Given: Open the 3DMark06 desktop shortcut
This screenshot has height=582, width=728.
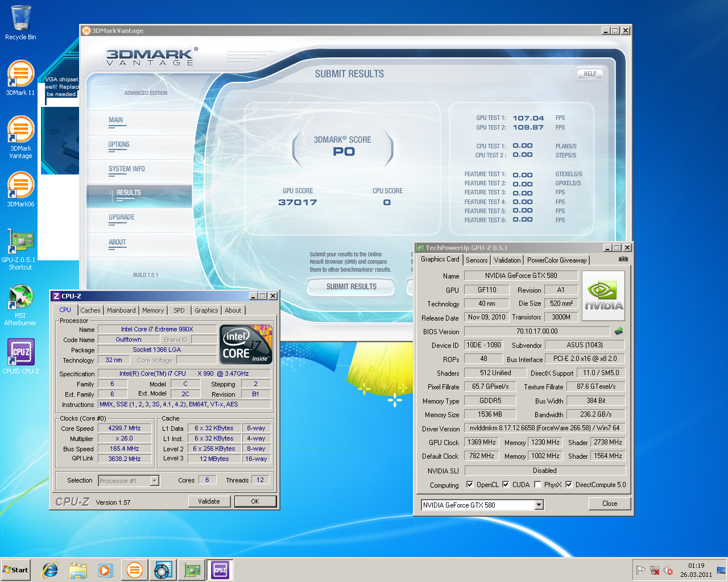Looking at the screenshot, I should (20, 189).
